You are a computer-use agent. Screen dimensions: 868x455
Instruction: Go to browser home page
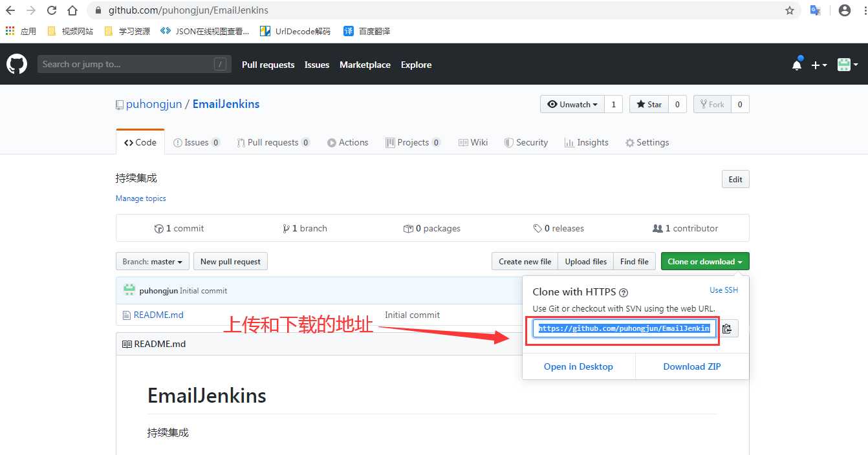72,10
